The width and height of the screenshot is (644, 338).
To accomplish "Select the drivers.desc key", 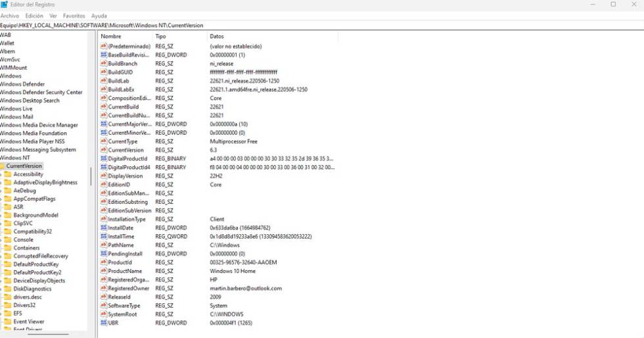I will pos(28,297).
